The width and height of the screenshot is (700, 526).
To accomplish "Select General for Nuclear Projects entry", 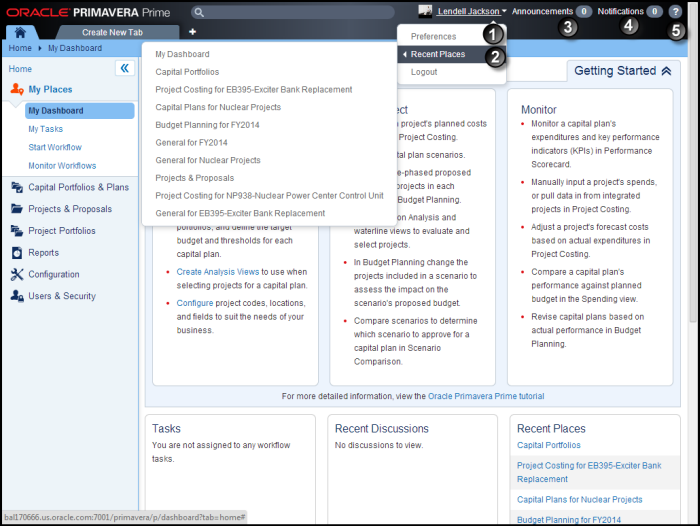I will [208, 160].
